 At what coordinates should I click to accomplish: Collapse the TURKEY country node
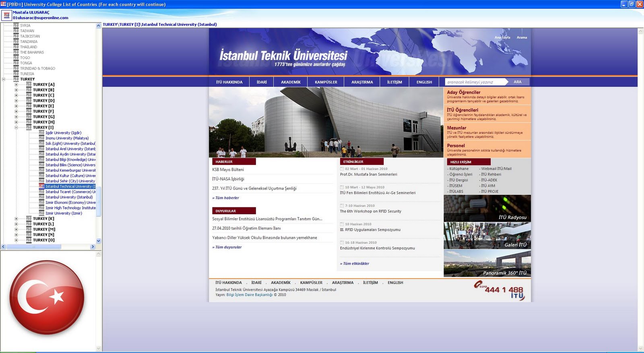4,79
